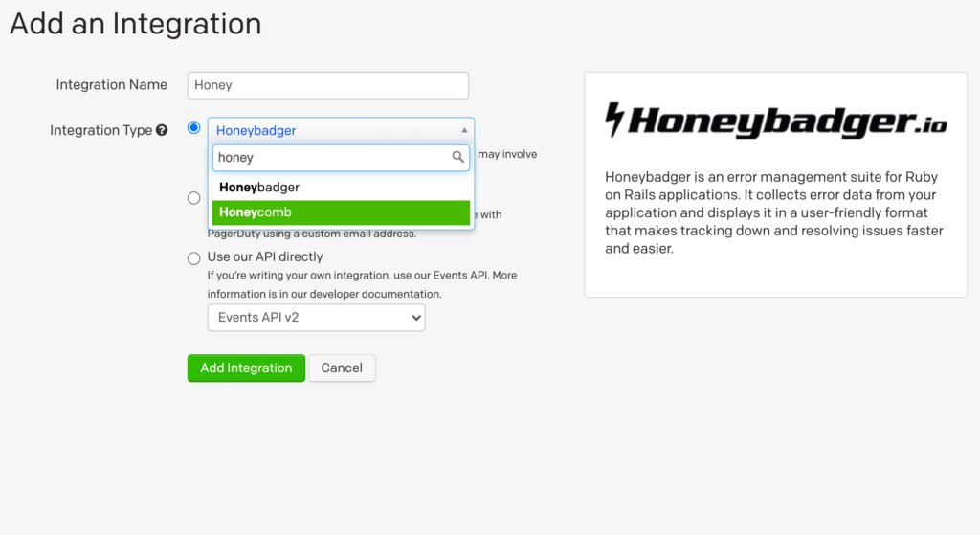Choose the 'Use our API directly' radio button

tap(194, 257)
